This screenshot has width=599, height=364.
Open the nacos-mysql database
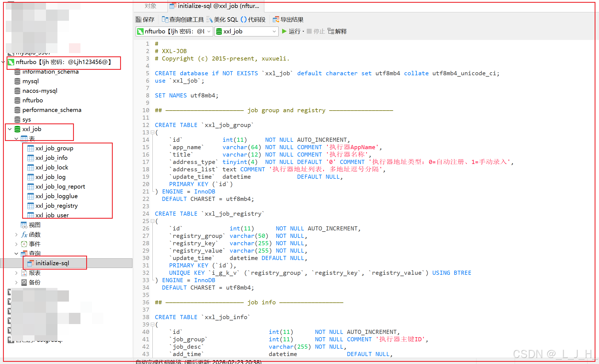click(x=40, y=91)
